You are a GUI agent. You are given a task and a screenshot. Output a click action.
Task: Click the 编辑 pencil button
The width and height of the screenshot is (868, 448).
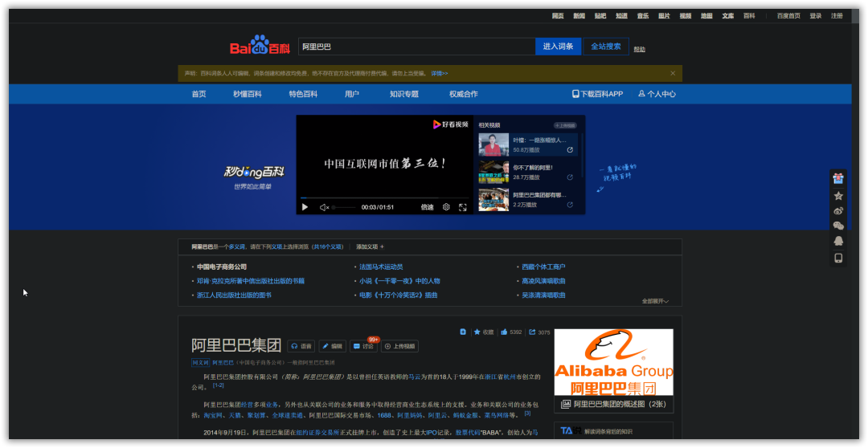[332, 346]
